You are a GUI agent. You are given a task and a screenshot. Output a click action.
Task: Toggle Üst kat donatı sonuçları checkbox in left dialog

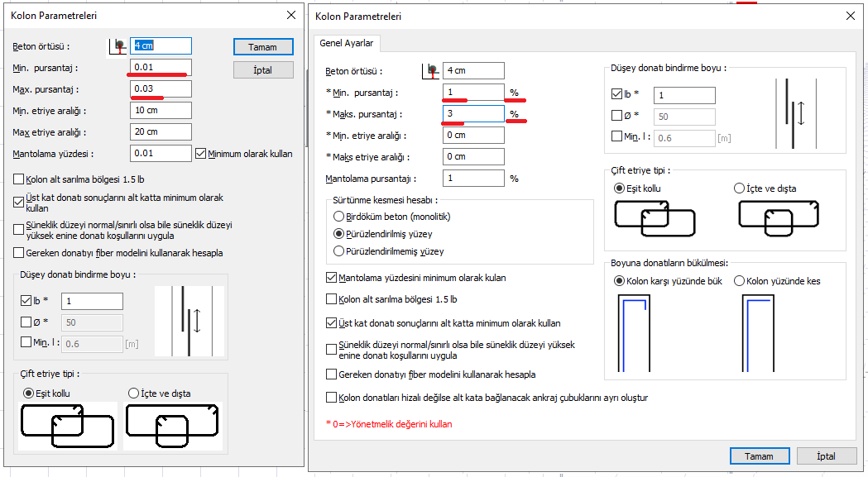19,203
